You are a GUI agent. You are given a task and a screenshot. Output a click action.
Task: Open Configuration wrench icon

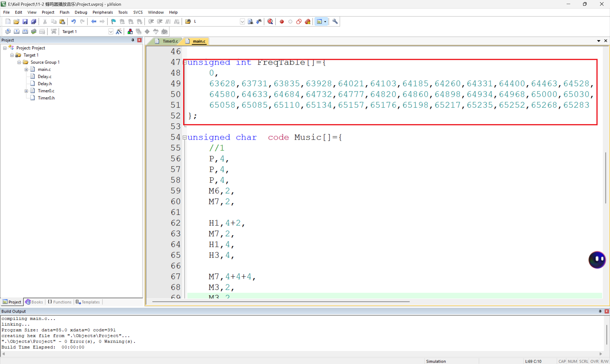click(x=335, y=22)
